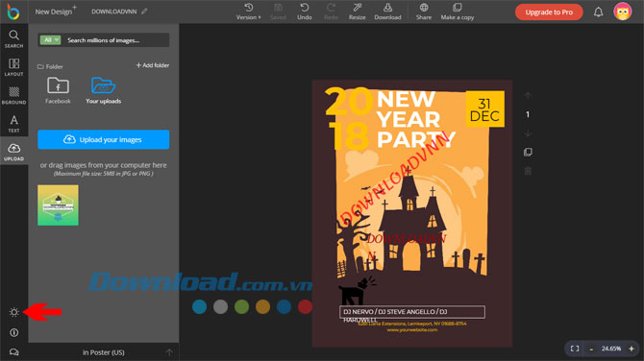Click the 24.65% zoom value
644x361 pixels.
tap(611, 349)
